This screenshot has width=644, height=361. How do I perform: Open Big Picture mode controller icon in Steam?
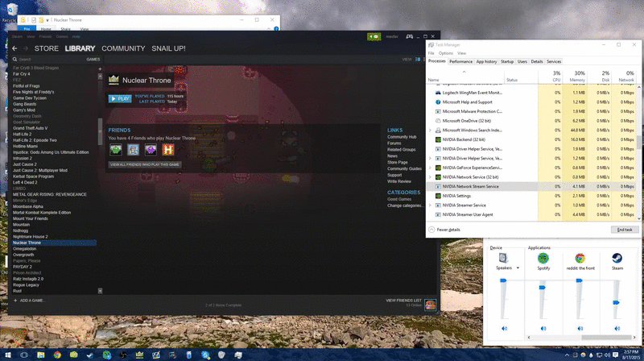click(x=410, y=36)
